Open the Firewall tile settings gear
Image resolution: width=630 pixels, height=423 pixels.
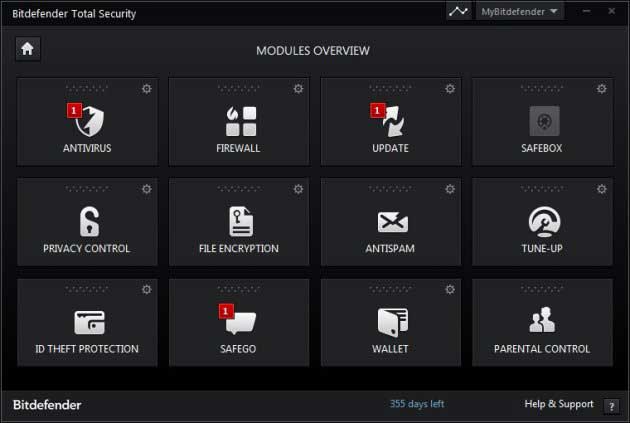[x=298, y=89]
